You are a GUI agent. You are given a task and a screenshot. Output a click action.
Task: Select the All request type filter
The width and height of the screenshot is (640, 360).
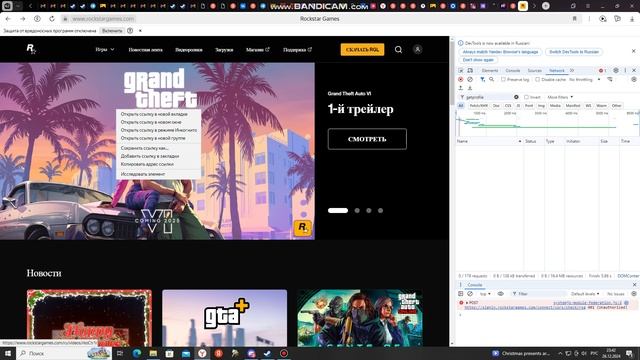point(461,106)
